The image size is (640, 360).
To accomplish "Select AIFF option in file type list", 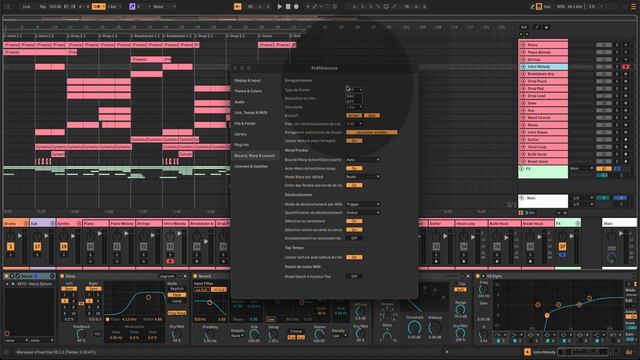I will [353, 101].
